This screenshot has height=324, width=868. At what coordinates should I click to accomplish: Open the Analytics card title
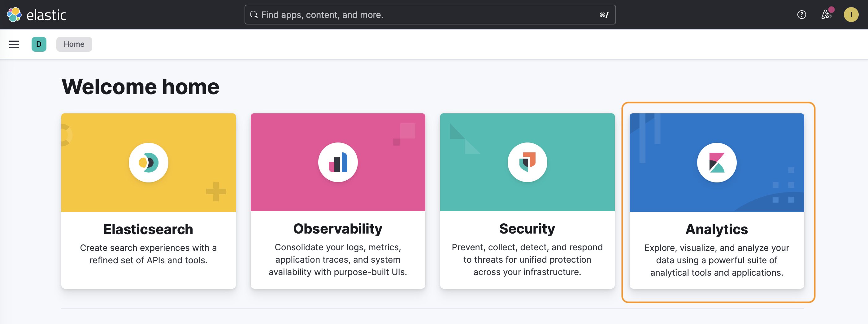pyautogui.click(x=716, y=229)
